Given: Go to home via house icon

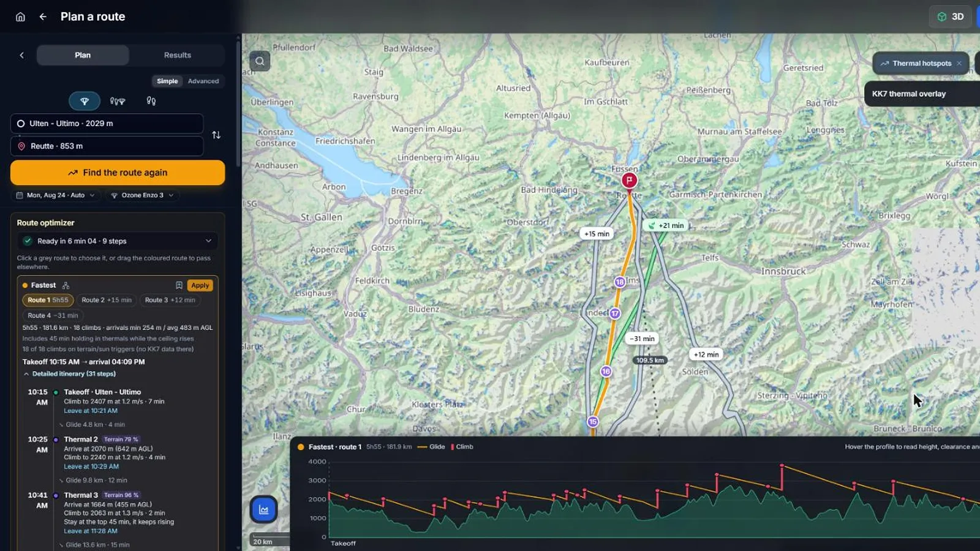Looking at the screenshot, I should [x=20, y=17].
